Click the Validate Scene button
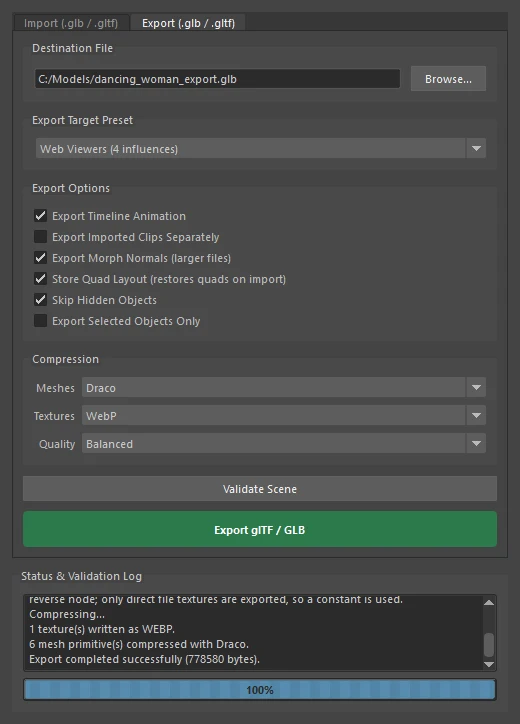This screenshot has width=520, height=724. pyautogui.click(x=260, y=489)
